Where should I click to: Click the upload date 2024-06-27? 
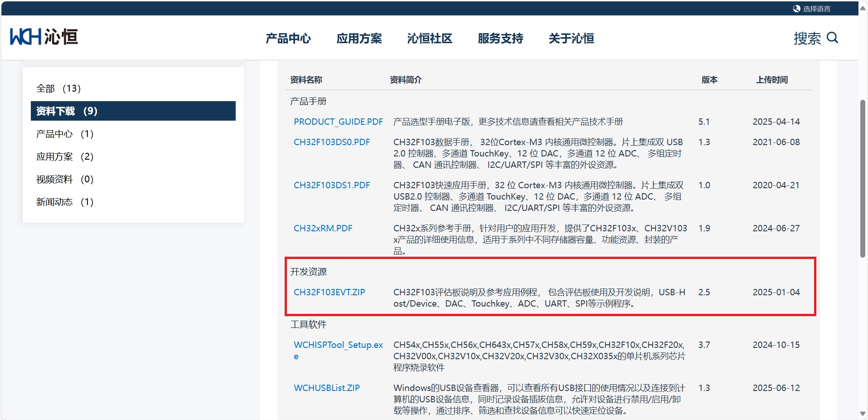click(776, 228)
